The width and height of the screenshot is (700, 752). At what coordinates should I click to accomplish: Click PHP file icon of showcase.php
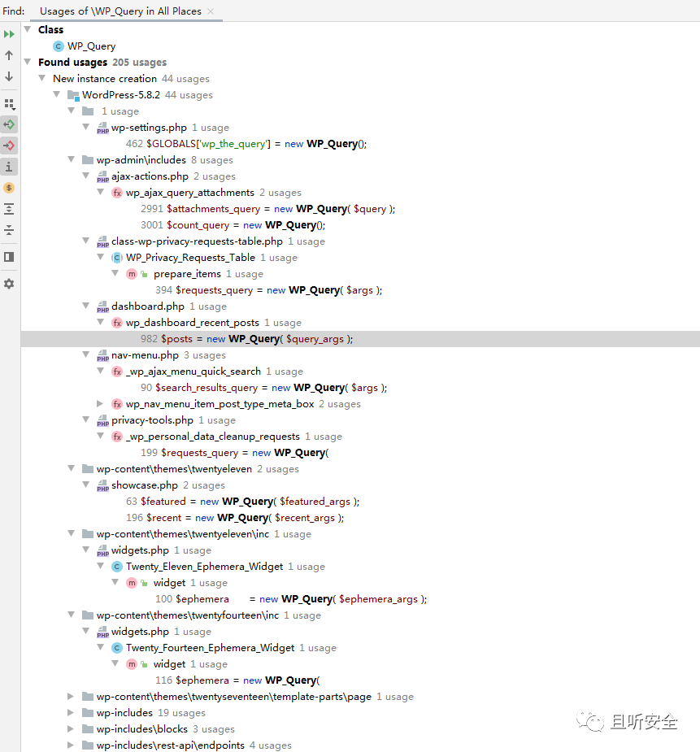click(102, 486)
